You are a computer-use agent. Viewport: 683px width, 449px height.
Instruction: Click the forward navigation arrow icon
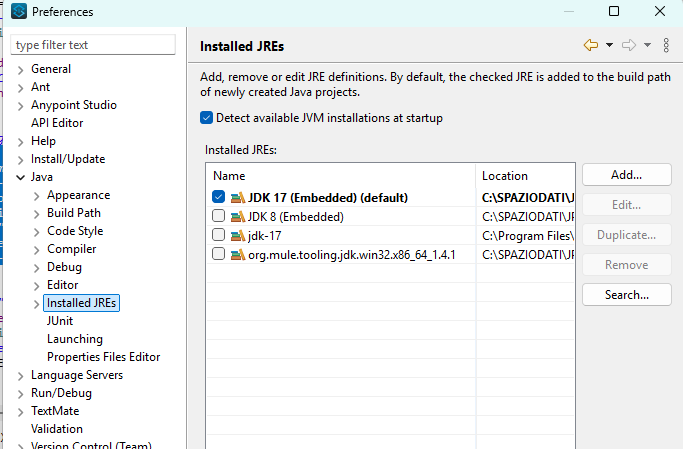point(629,45)
